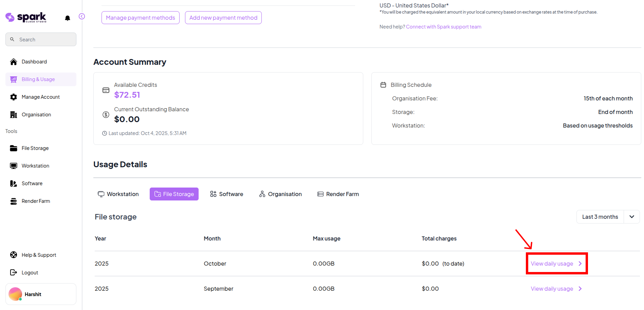Expand the Last 3 months dropdown
The height and width of the screenshot is (310, 644).
click(x=631, y=217)
